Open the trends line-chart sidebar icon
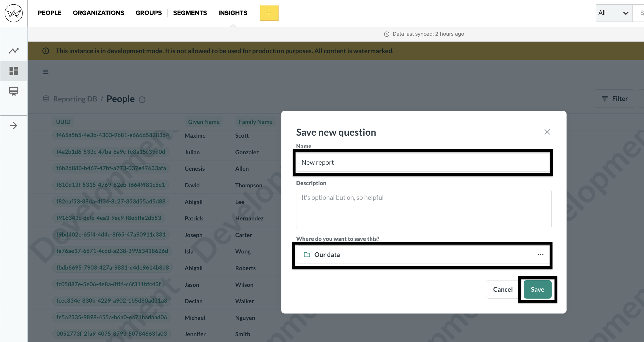The image size is (644, 342). point(14,51)
